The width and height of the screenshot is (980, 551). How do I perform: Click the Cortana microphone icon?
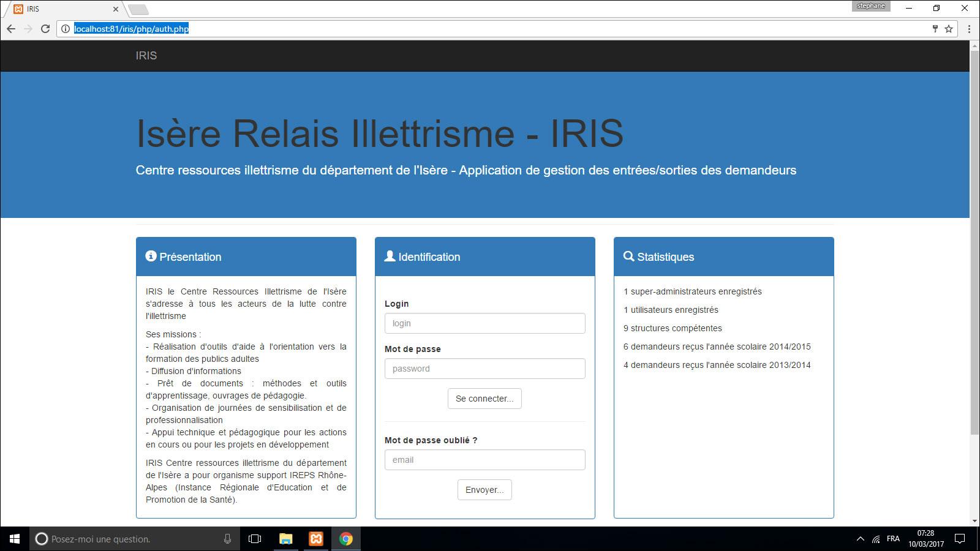point(227,539)
